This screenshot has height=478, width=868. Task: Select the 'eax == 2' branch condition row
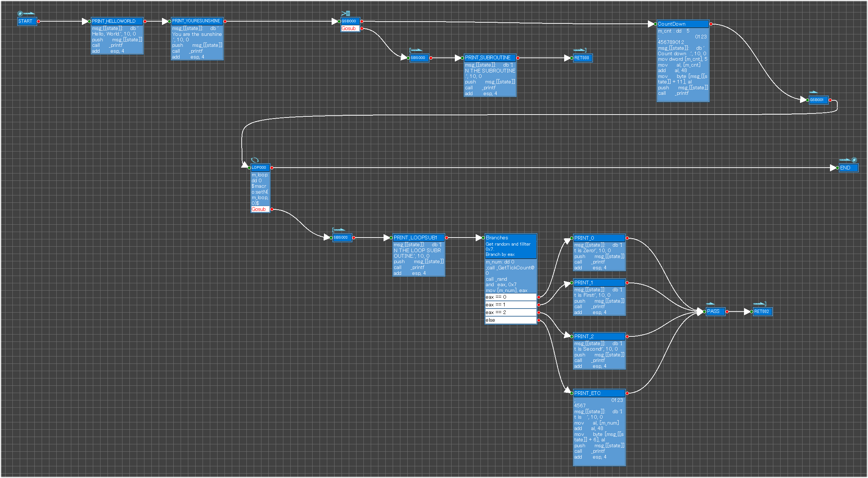click(x=510, y=313)
